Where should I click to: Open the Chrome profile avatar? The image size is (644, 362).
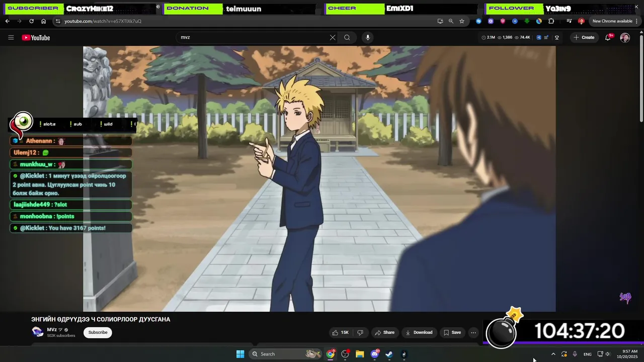click(581, 21)
